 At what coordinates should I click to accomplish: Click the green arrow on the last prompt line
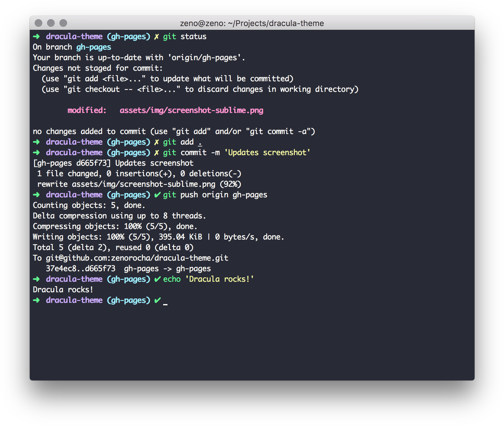pos(36,300)
